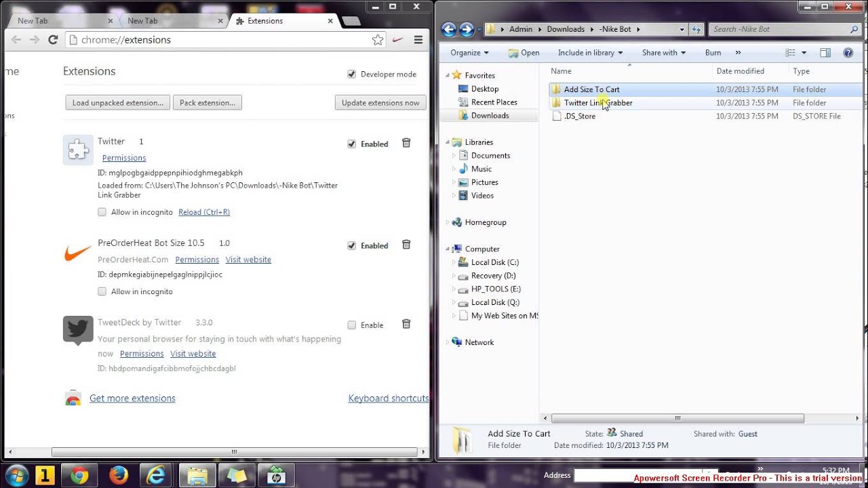Launch Firefox from the taskbar

click(x=118, y=476)
